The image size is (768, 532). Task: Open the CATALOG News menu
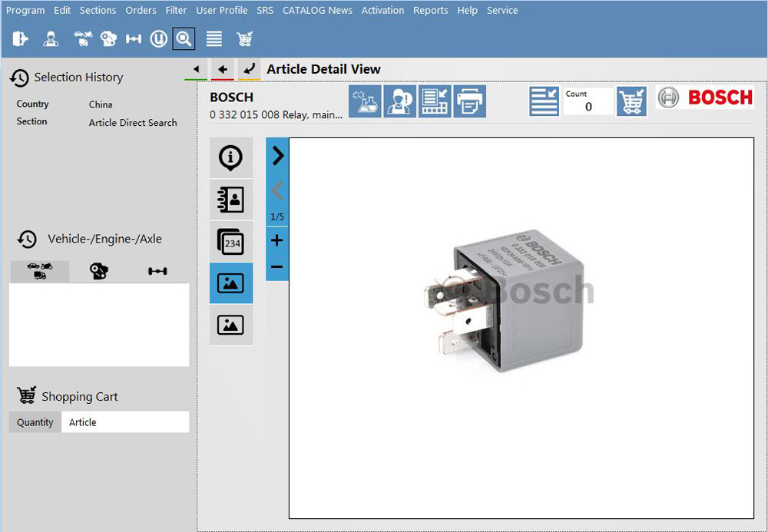tap(317, 10)
